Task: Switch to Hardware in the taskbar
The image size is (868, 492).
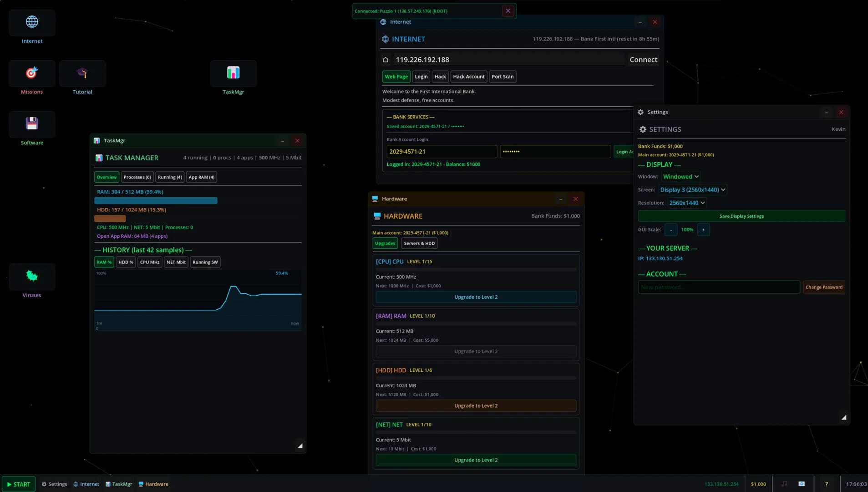Action: click(153, 484)
